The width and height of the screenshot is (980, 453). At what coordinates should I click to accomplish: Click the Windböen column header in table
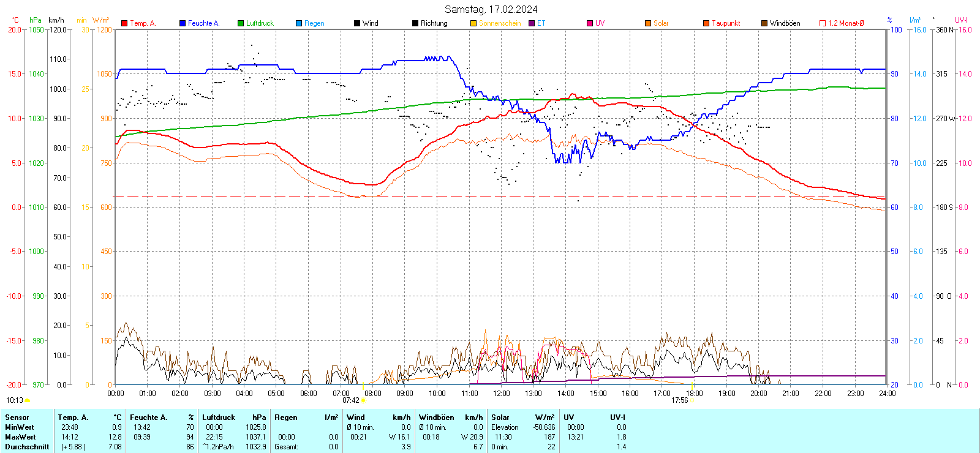[436, 417]
